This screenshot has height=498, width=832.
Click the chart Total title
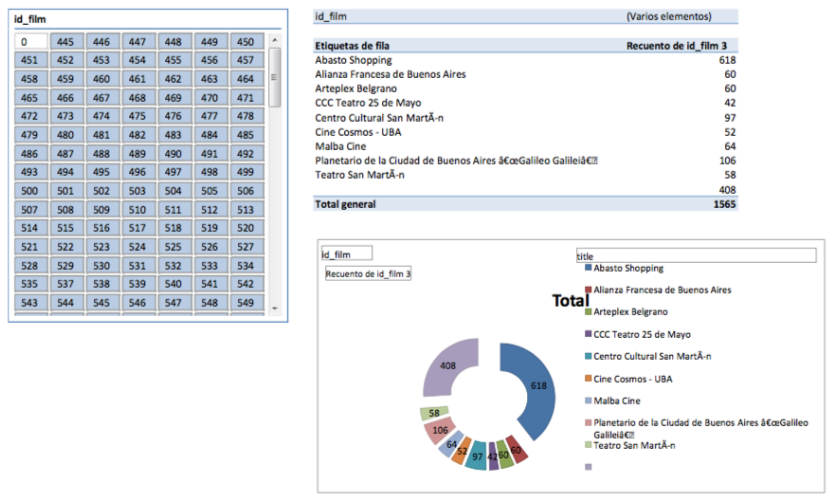(x=570, y=301)
